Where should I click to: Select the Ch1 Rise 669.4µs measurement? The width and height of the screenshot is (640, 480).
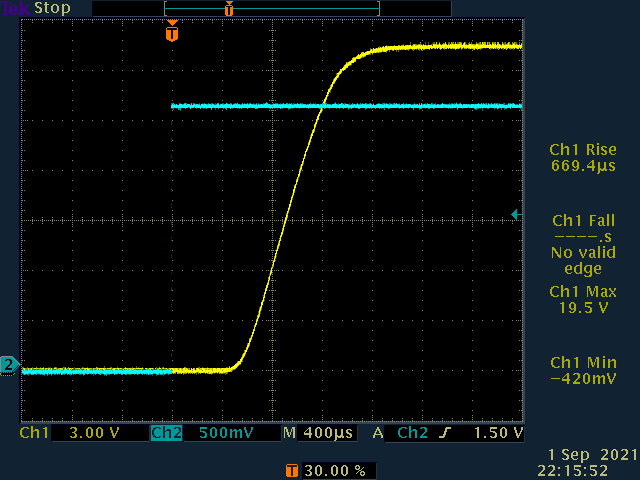click(x=581, y=158)
